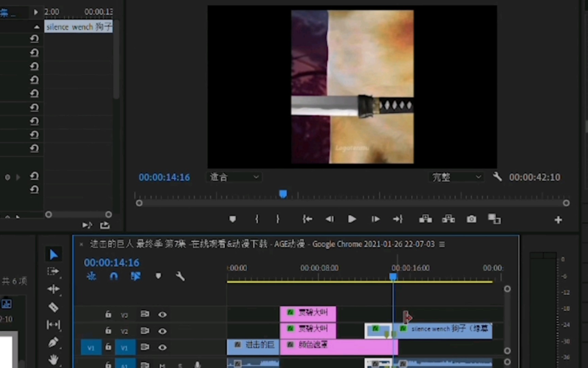Viewport: 588px width, 368px height.
Task: Select 贾母大叫 clip on V3
Action: click(x=308, y=314)
